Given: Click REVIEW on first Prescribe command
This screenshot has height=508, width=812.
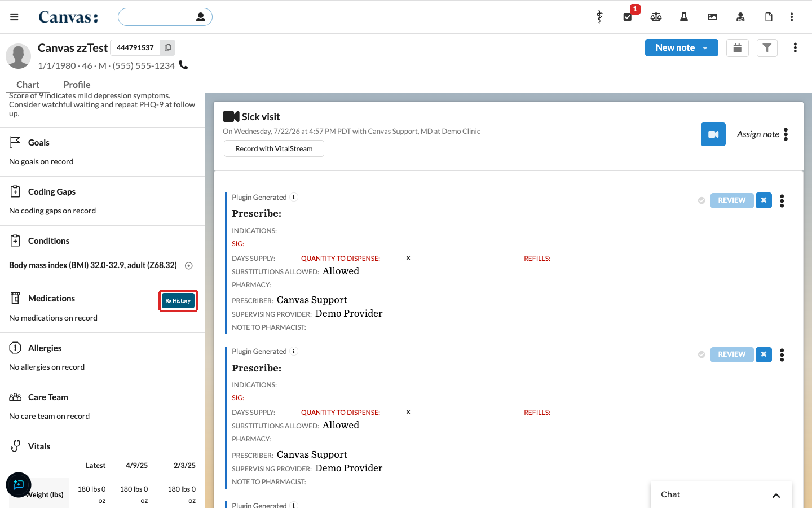Looking at the screenshot, I should coord(732,200).
